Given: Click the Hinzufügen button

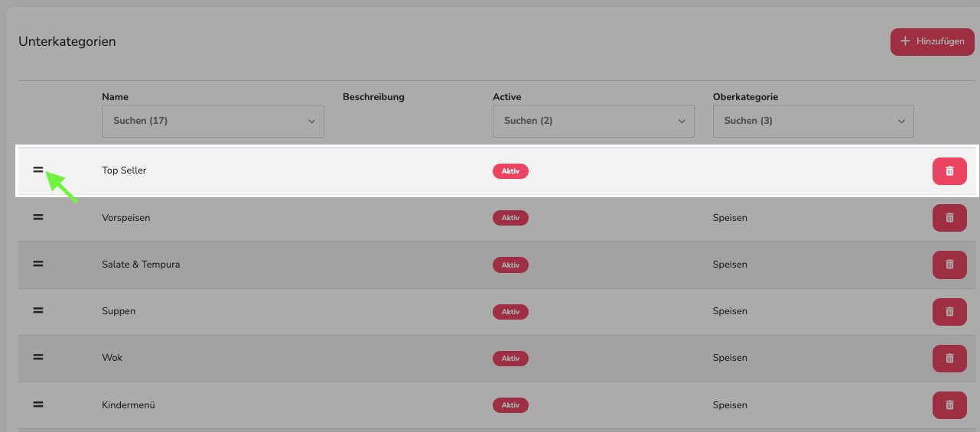Looking at the screenshot, I should (x=931, y=41).
